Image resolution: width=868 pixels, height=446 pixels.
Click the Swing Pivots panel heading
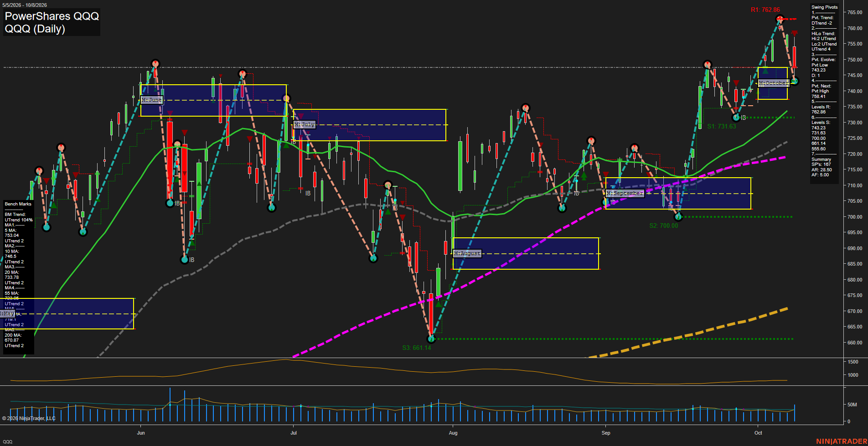(824, 7)
